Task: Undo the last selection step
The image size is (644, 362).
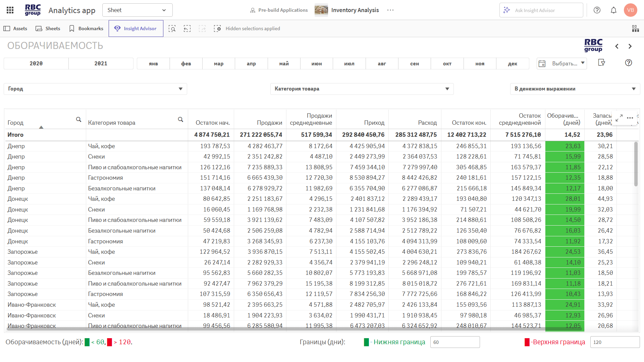Action: [187, 28]
